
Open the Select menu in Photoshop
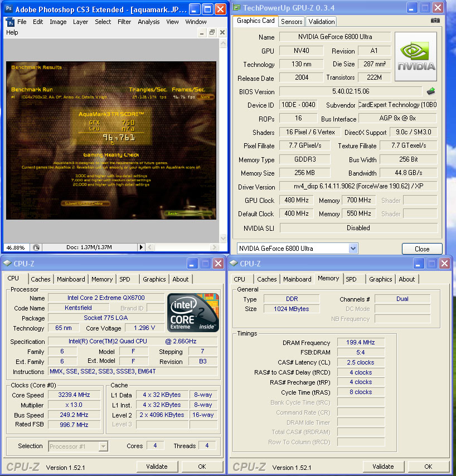pos(103,22)
